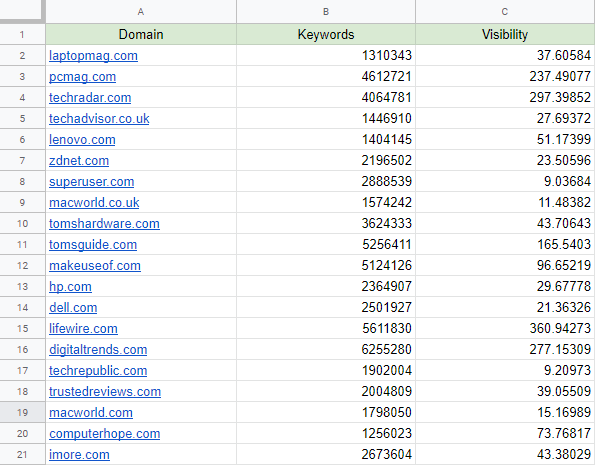Viewport: 595px width, 465px height.
Task: Select row header 19
Action: [x=22, y=413]
